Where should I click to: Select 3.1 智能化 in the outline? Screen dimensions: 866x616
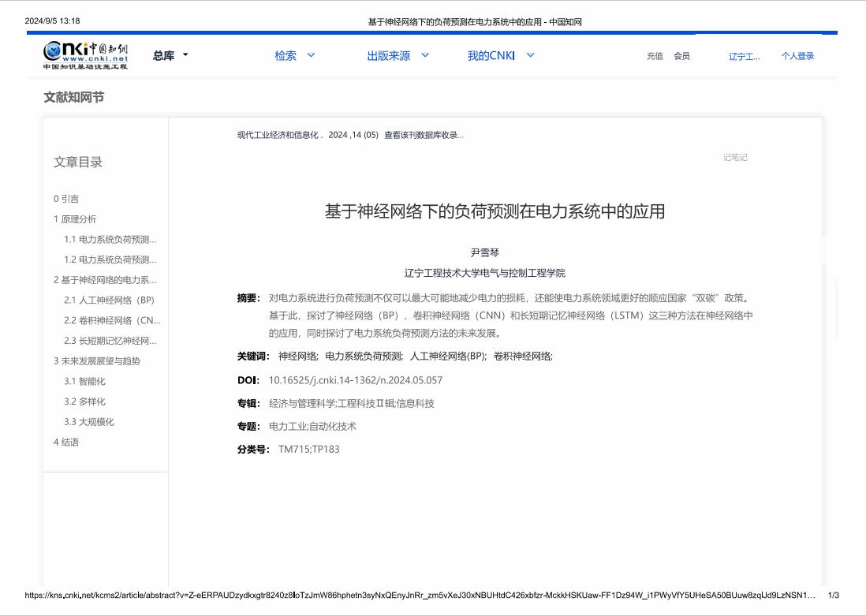coord(84,381)
